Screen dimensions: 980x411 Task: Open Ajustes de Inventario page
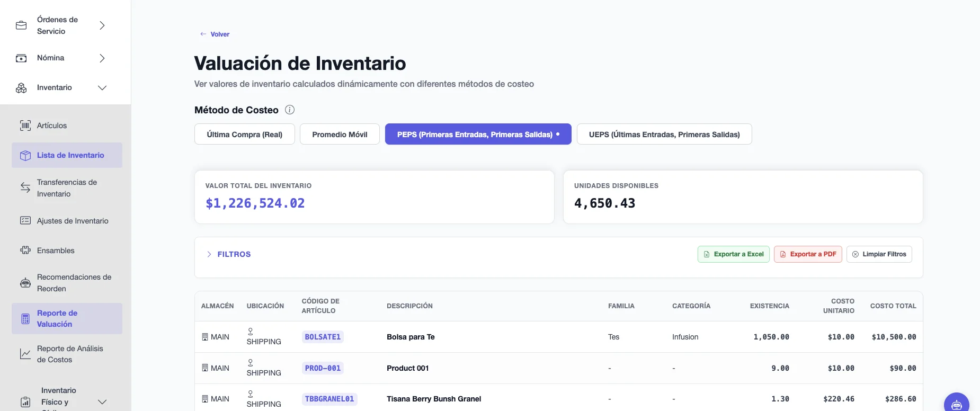[67, 221]
